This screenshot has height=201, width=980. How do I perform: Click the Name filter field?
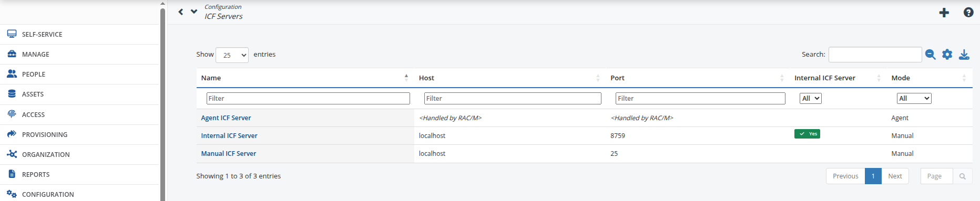(308, 98)
